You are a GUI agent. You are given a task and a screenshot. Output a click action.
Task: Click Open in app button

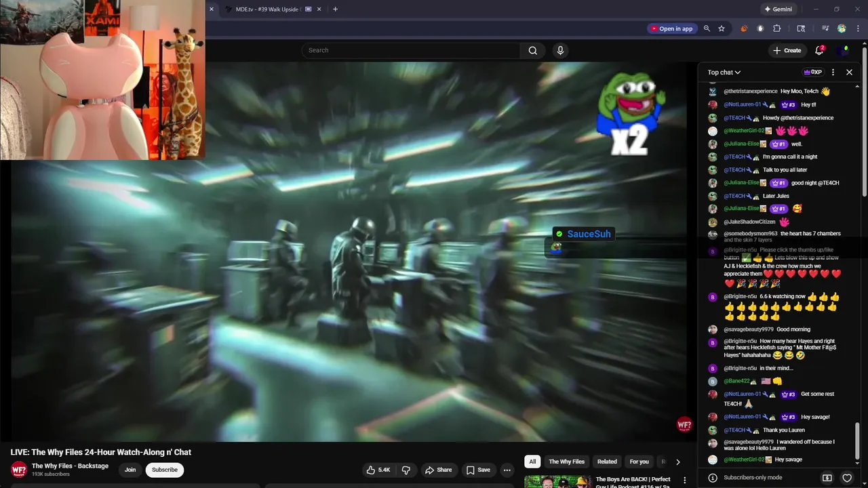[671, 28]
